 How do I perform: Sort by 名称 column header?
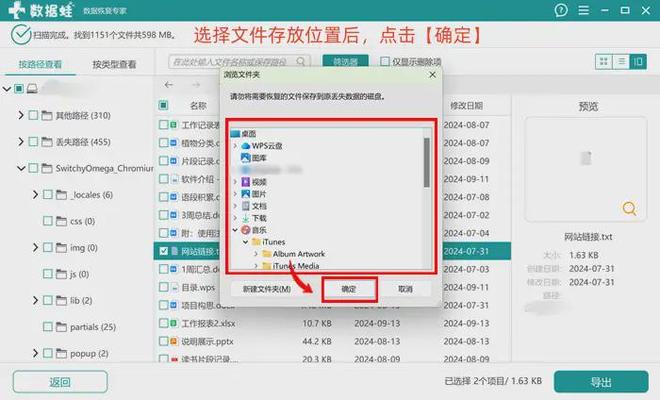(198, 105)
